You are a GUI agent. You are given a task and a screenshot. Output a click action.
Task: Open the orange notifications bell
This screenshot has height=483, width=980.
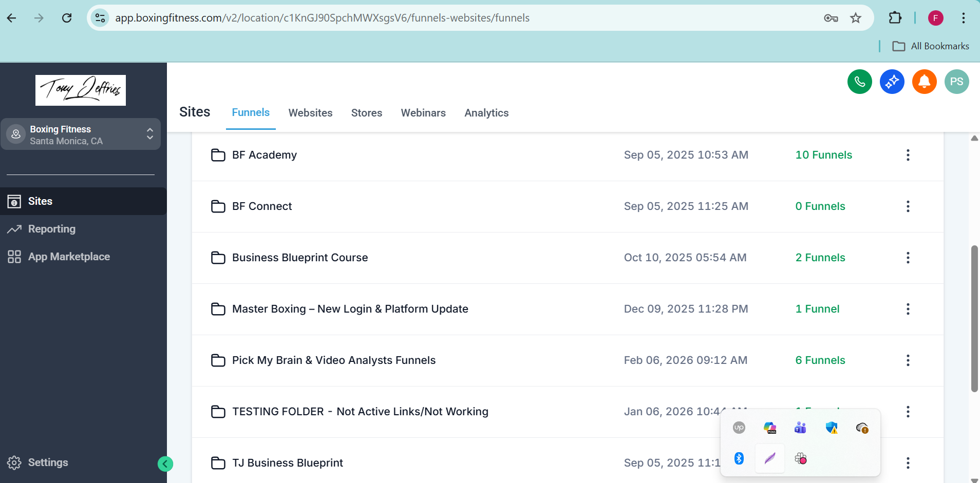[924, 82]
